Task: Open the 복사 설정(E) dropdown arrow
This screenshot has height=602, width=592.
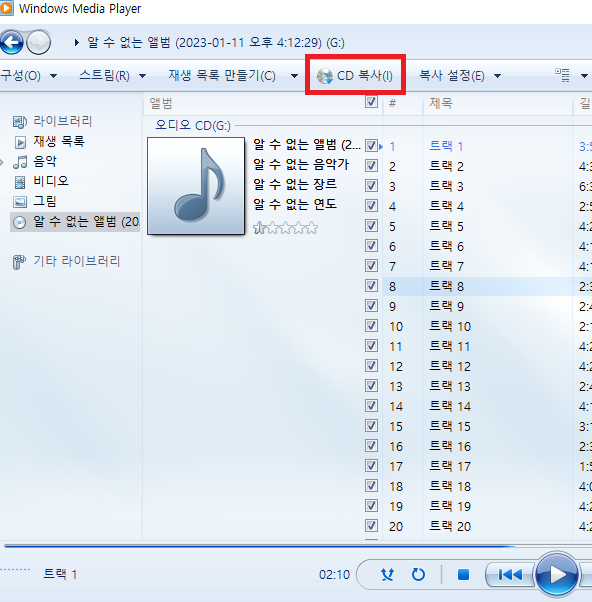Action: pos(498,76)
